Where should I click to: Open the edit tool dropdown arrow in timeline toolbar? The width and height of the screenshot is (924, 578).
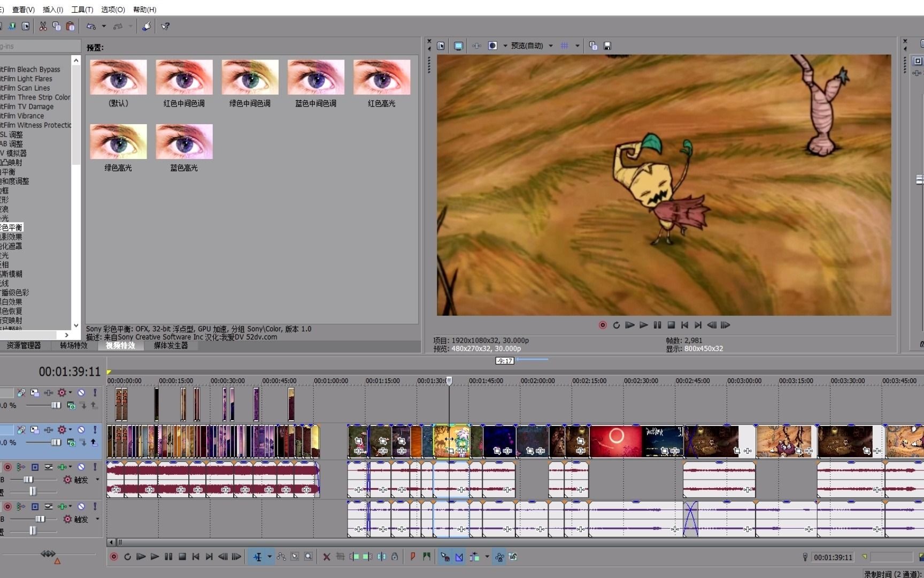point(269,557)
